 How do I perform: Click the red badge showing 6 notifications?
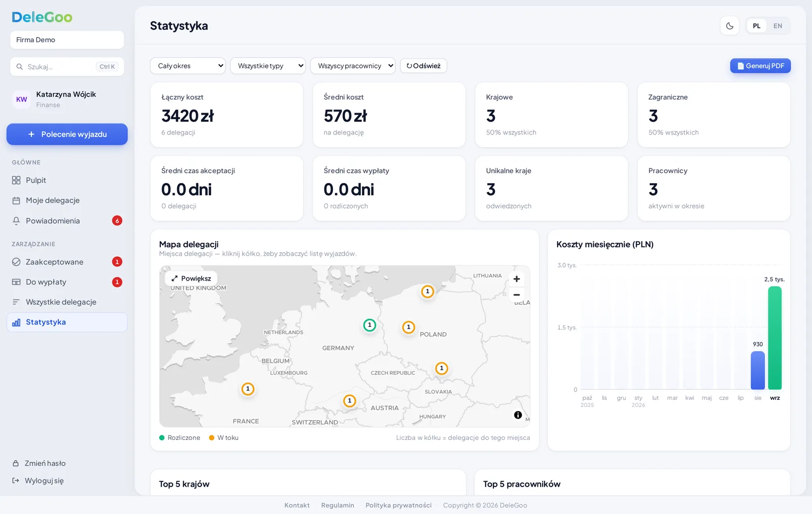click(117, 221)
